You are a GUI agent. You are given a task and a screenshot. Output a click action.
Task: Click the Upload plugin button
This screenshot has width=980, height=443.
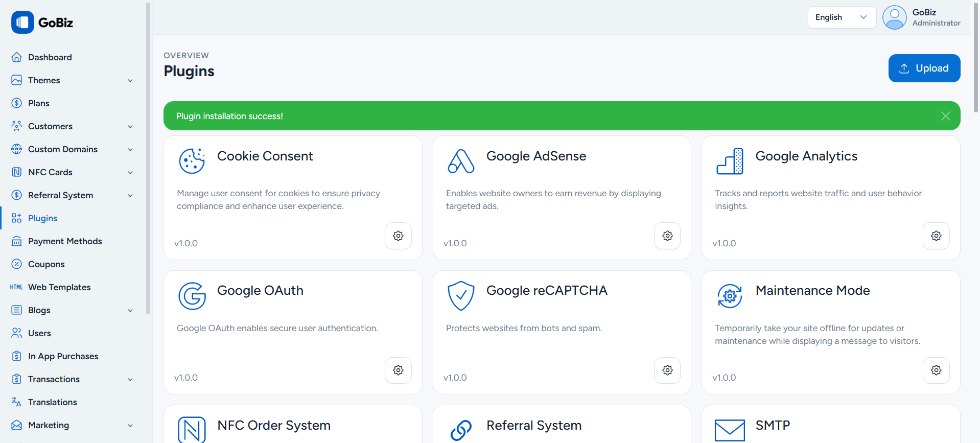(924, 68)
